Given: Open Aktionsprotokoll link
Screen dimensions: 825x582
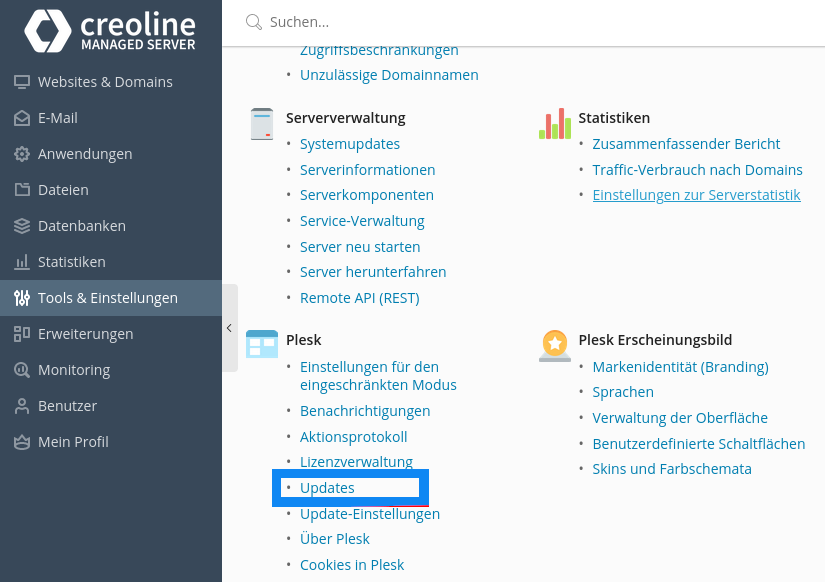Looking at the screenshot, I should 354,437.
